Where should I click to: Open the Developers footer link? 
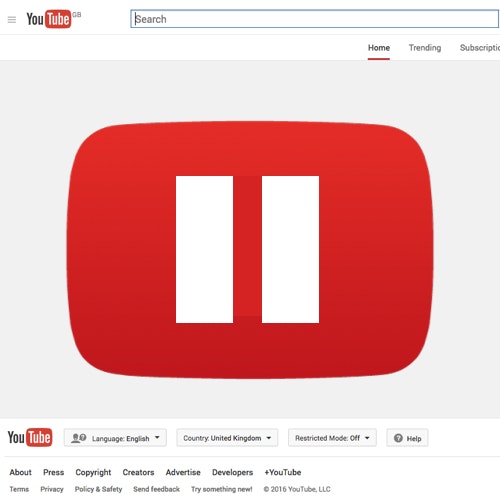(233, 473)
